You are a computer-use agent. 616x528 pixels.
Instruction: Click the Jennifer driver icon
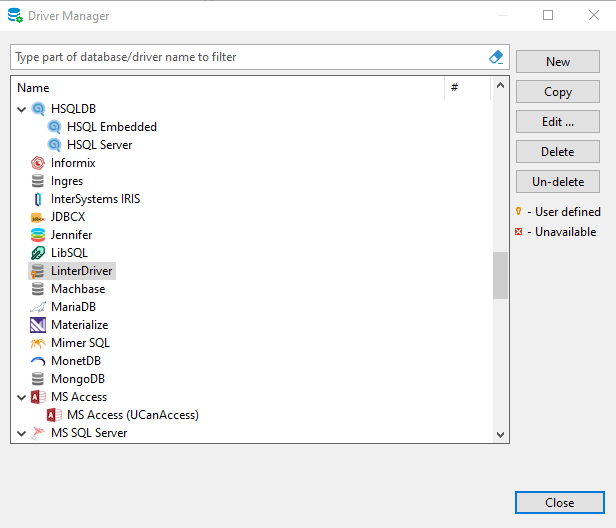coord(38,235)
